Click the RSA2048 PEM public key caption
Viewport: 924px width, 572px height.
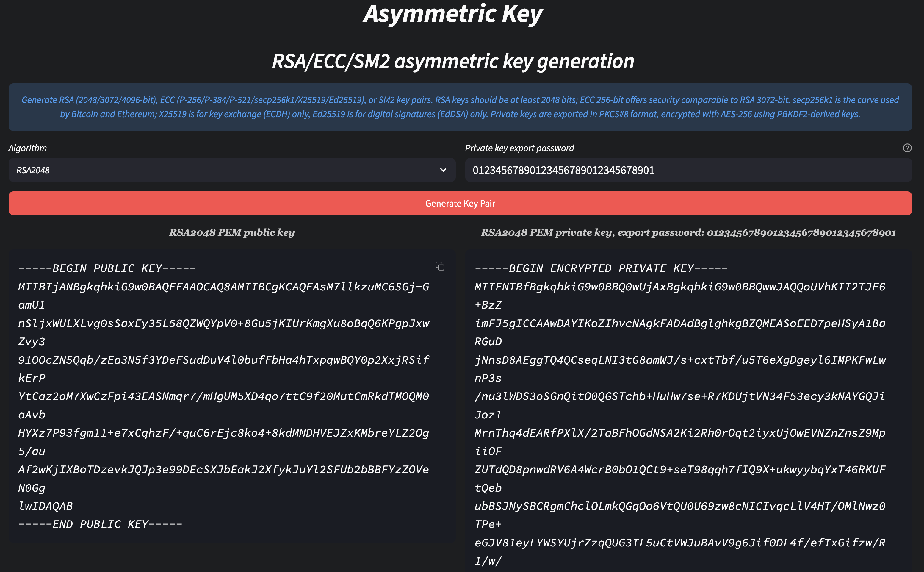[232, 232]
